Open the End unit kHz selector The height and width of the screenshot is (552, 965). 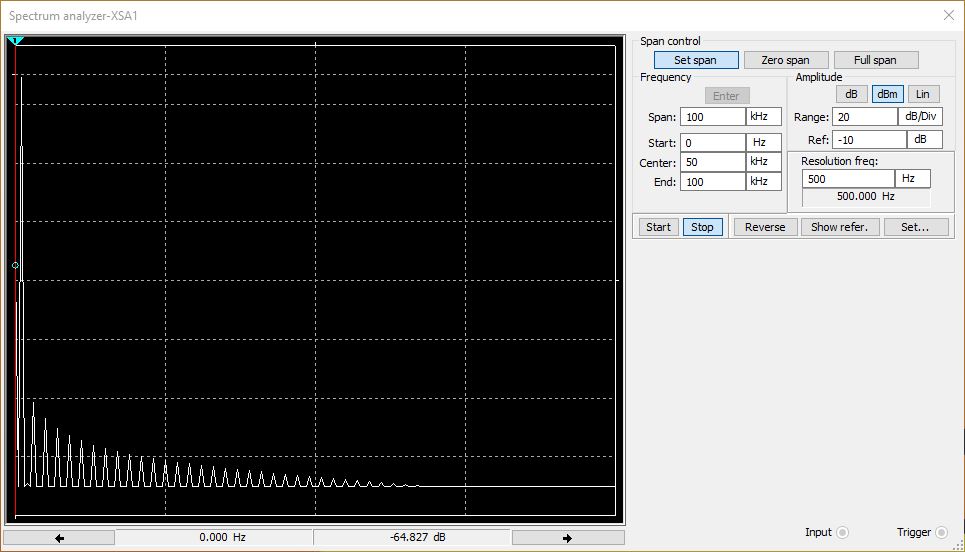[x=764, y=182]
